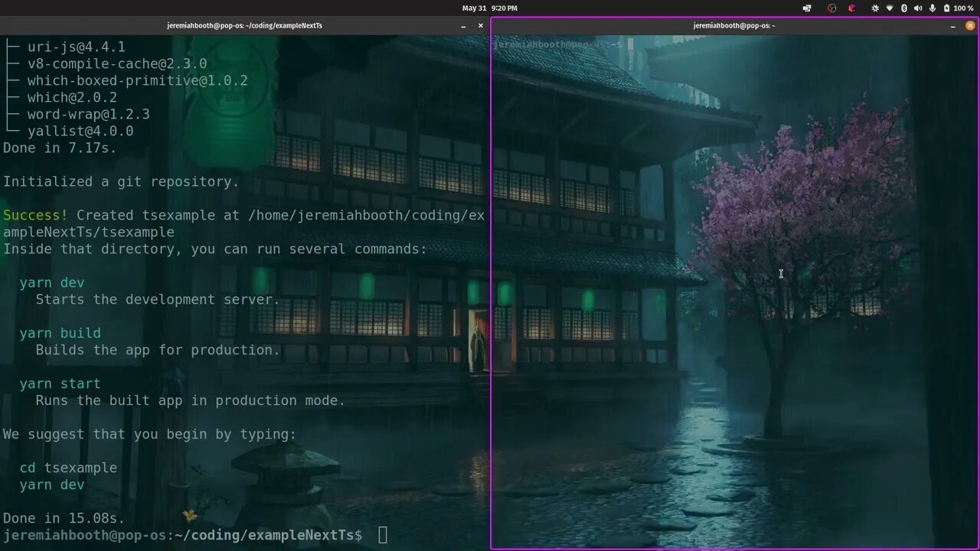Click 'Initialized a git repository.' text
The width and height of the screenshot is (980, 551).
(121, 181)
